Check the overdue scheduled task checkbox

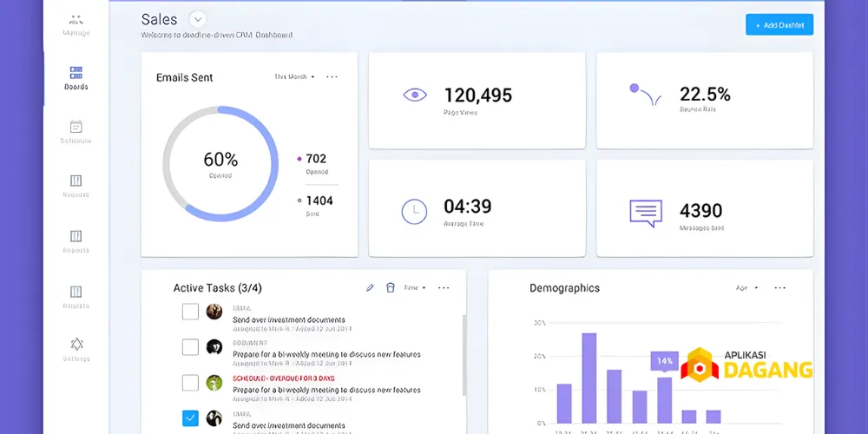(x=190, y=383)
